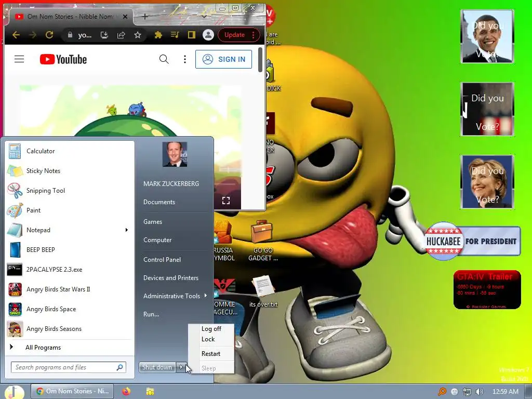Expand Notepad's recent files arrow
532x399 pixels.
point(127,230)
